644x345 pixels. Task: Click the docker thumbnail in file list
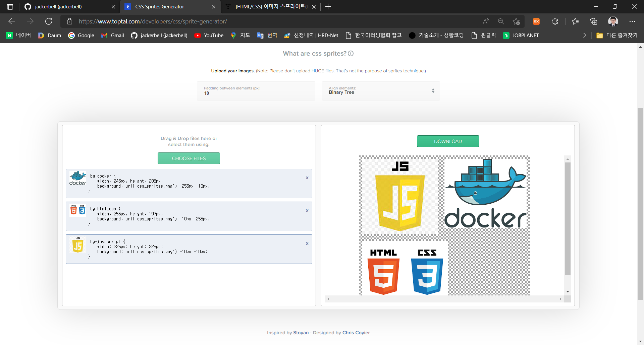click(78, 178)
